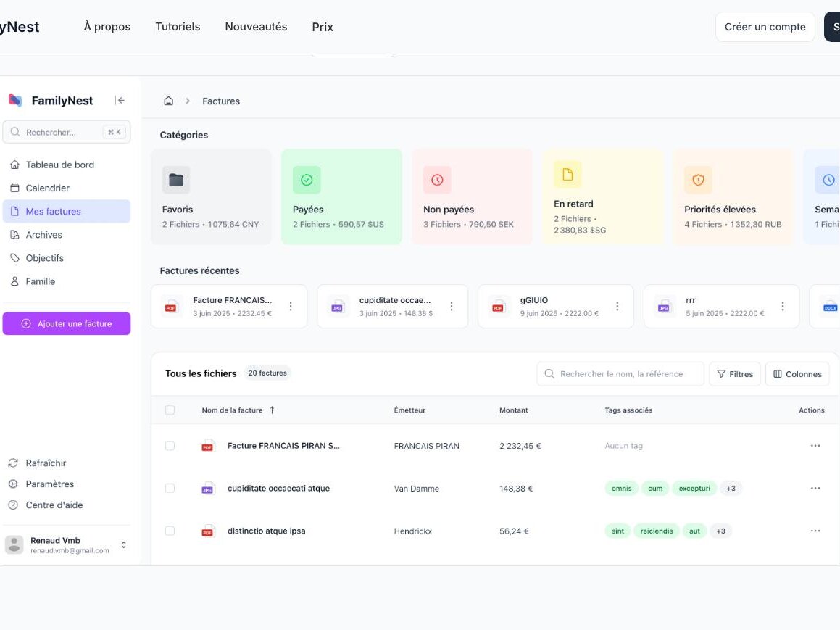Check the Facture FRANCAIS PIRAN row checkbox
Screen dimensions: 840x630
coord(170,446)
